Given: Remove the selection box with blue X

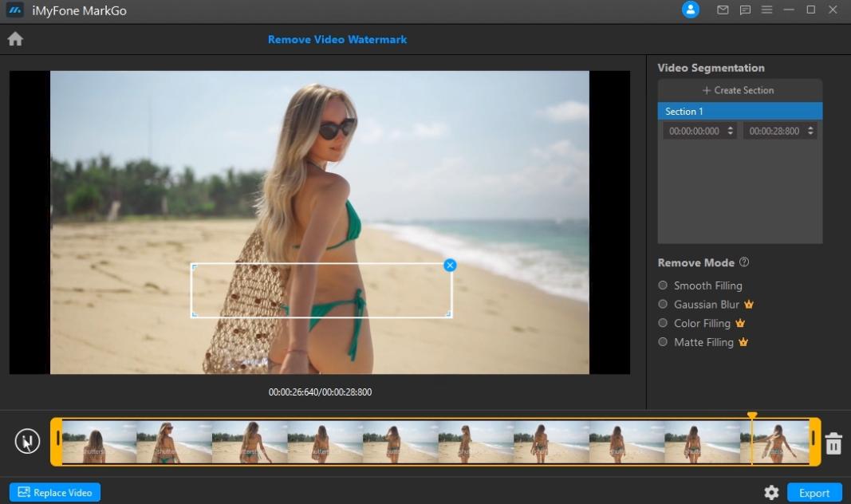Looking at the screenshot, I should pos(450,265).
